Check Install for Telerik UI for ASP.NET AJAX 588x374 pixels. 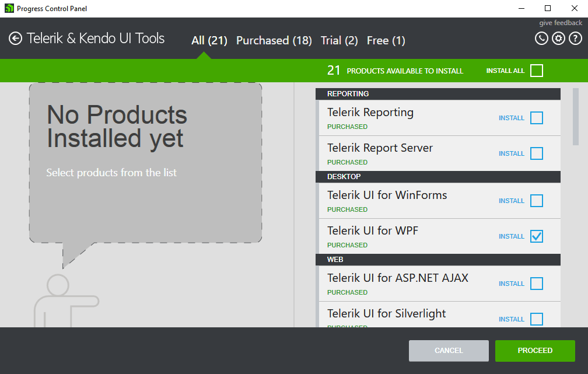pos(536,284)
